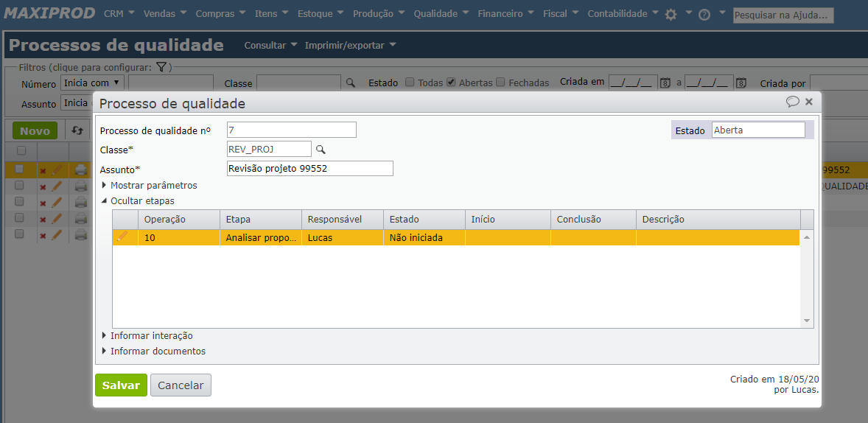Image resolution: width=868 pixels, height=423 pixels.
Task: Delete the highlighted process row via red X
Action: (x=43, y=170)
